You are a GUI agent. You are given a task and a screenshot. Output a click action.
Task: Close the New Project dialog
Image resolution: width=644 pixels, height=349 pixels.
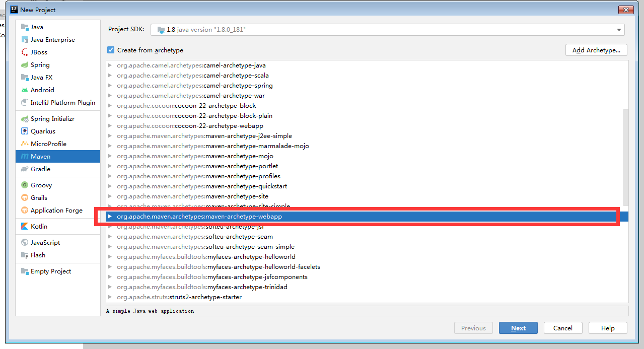click(626, 9)
